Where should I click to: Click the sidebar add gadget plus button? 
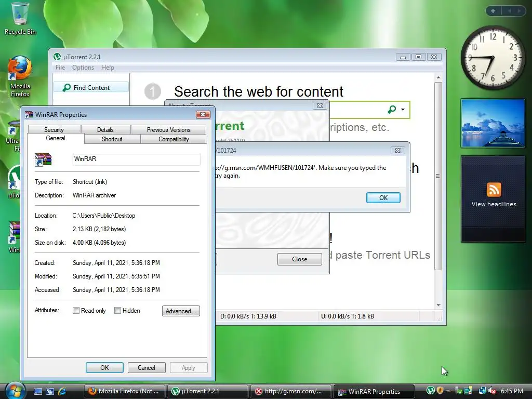[493, 11]
